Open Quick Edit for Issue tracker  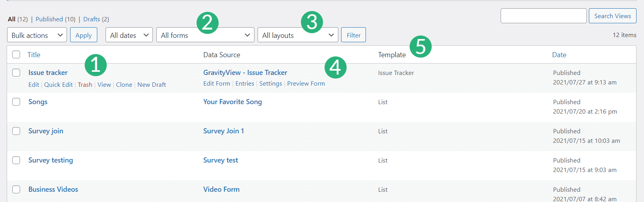[58, 84]
